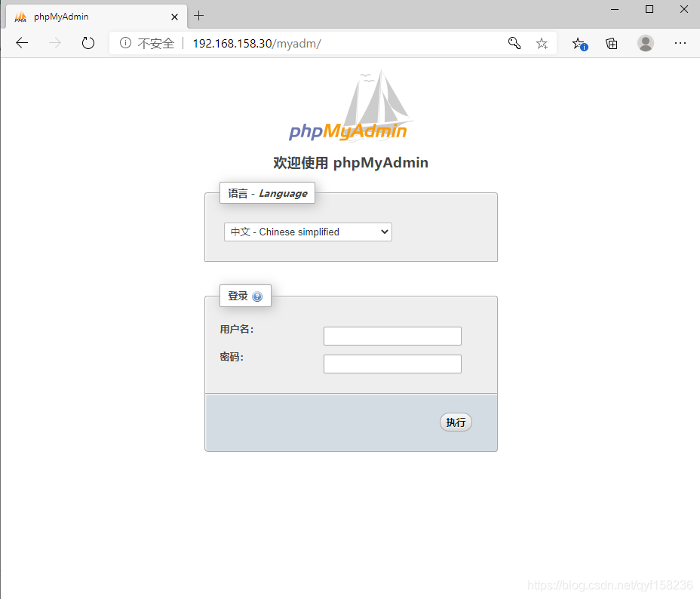Viewport: 700px width, 599px height.
Task: Focus the username input field
Action: click(x=392, y=336)
